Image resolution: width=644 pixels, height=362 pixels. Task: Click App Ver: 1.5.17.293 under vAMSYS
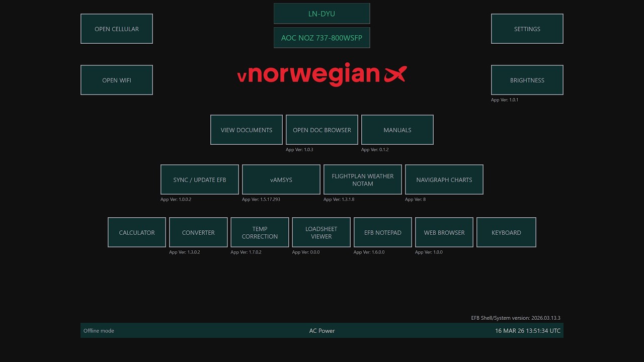click(x=261, y=199)
